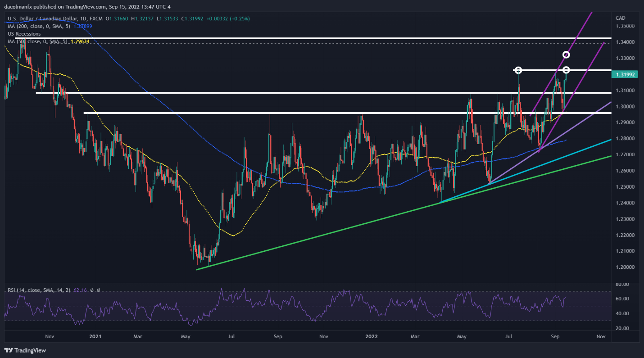Click the 1.24000 price axis label
The image size is (644, 358).
pos(626,203)
